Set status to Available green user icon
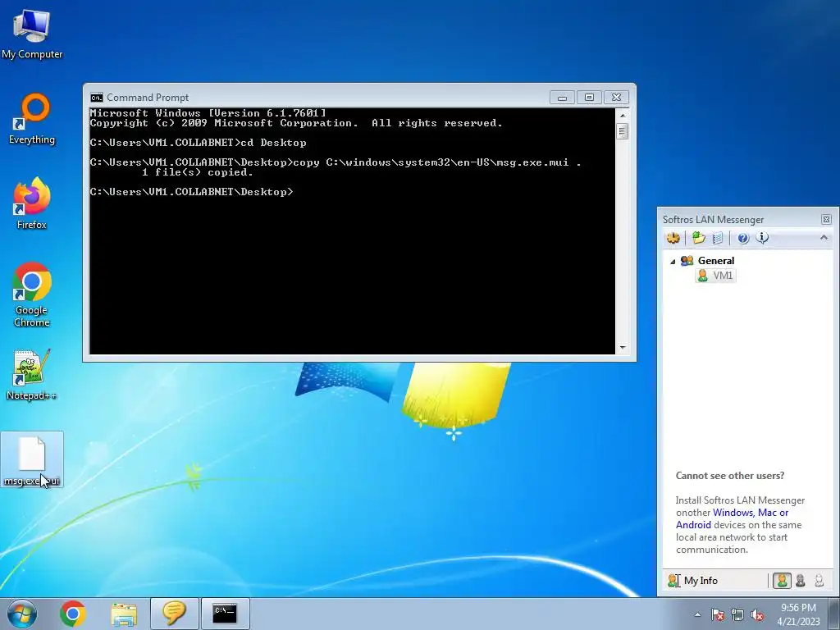The width and height of the screenshot is (840, 630). point(782,581)
